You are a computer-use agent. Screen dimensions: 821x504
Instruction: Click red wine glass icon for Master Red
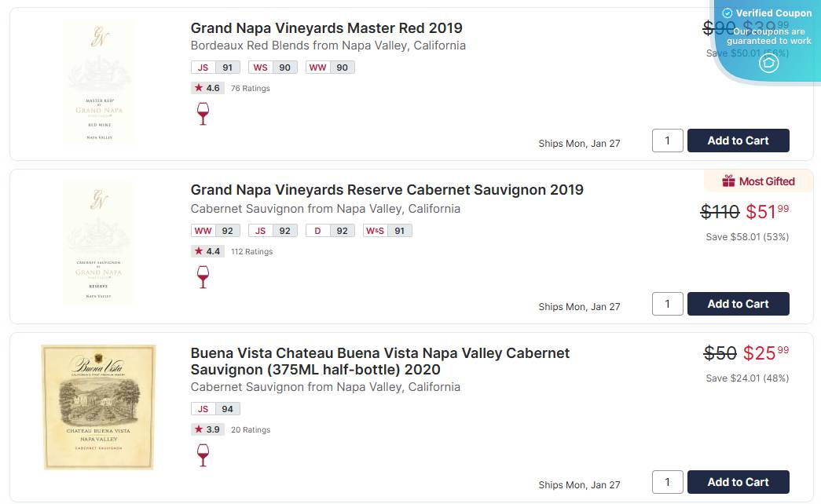tap(203, 113)
